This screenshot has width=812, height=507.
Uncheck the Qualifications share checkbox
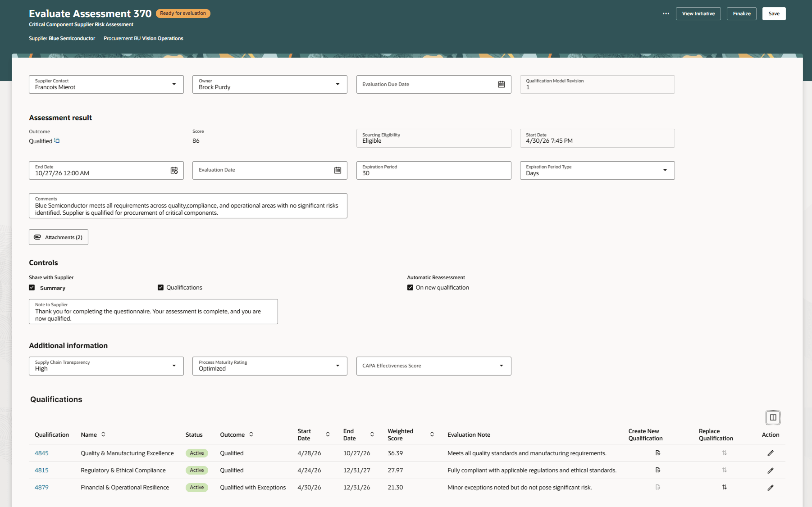click(x=160, y=287)
